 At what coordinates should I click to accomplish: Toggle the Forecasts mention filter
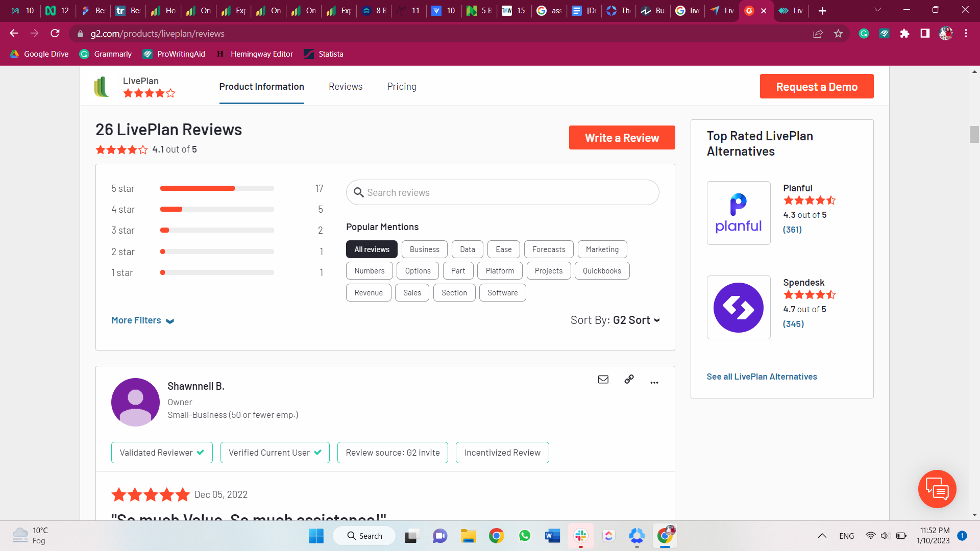coord(548,249)
